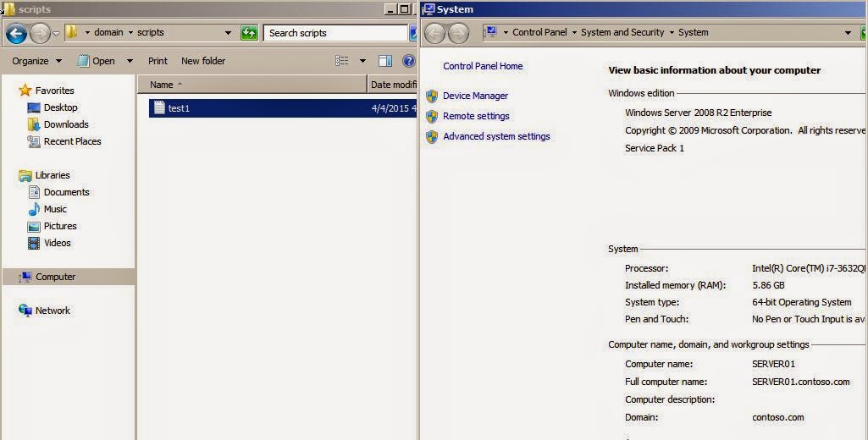
Task: Open Control Panel Home link
Action: pos(483,66)
